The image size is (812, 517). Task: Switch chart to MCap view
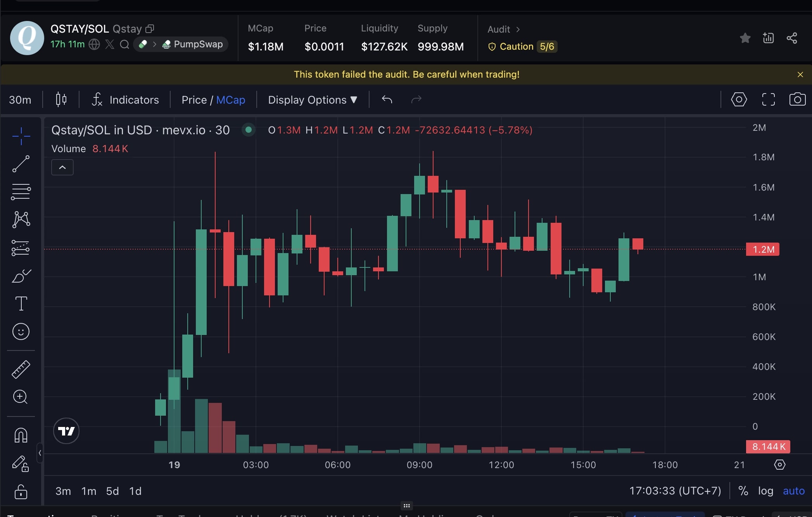231,100
